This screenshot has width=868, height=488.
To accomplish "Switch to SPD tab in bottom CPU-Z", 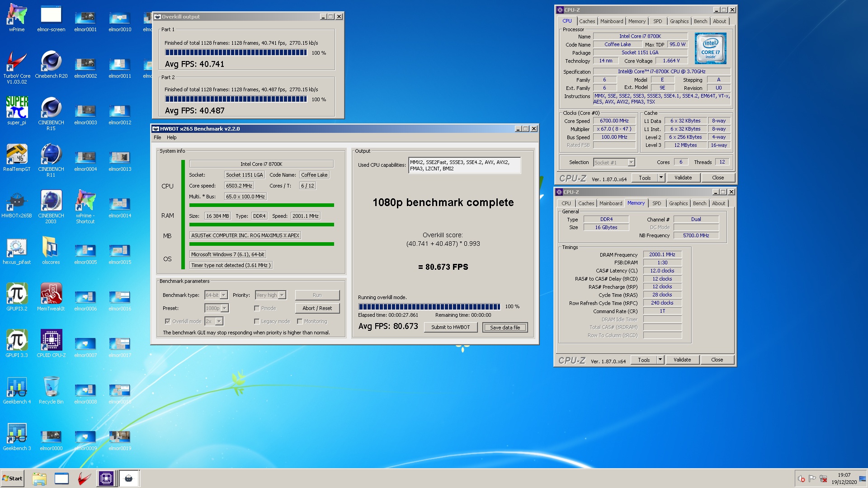I will (656, 203).
